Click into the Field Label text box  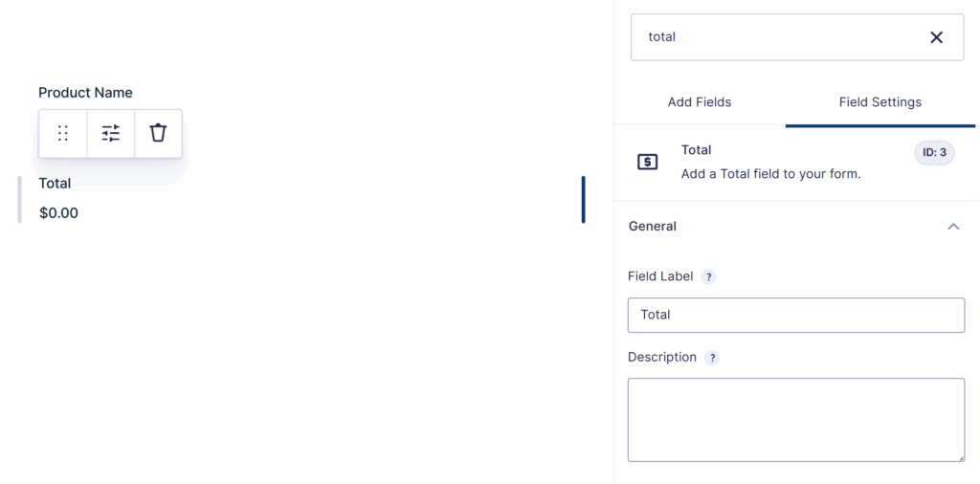pyautogui.click(x=796, y=315)
